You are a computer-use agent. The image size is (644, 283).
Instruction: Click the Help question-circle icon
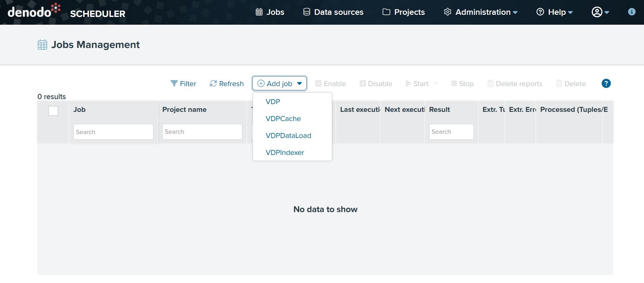[540, 12]
